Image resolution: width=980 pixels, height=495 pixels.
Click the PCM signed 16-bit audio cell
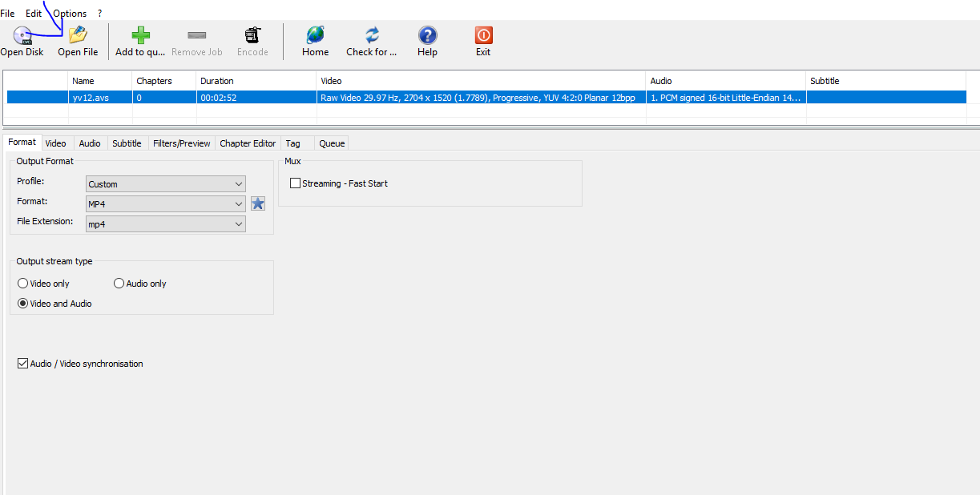(726, 98)
